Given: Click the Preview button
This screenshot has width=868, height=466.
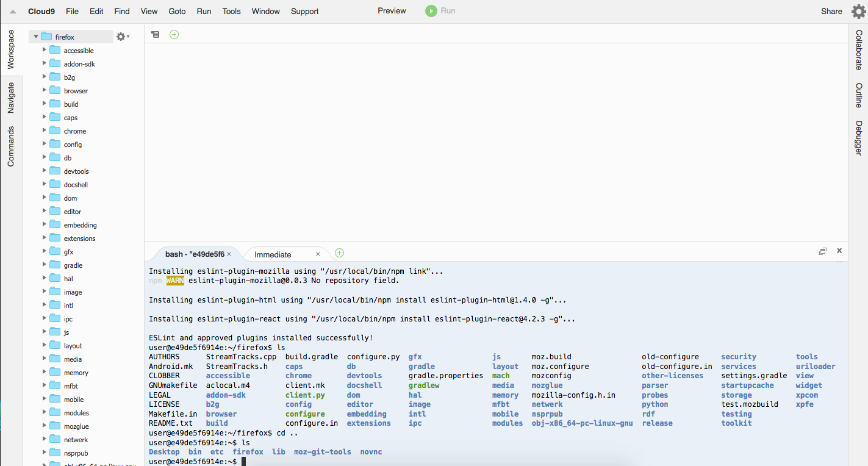Looking at the screenshot, I should tap(392, 11).
